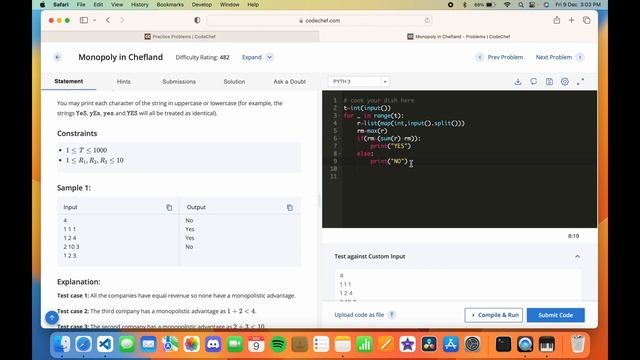The image size is (640, 360).
Task: Open editor settings gear icon
Action: (x=565, y=82)
